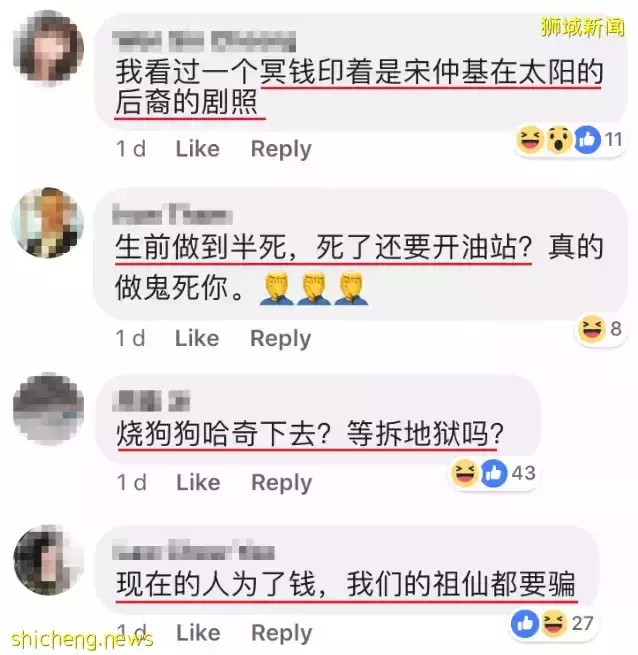Click the 1 d timestamp of second comment
This screenshot has width=638, height=655.
point(130,338)
